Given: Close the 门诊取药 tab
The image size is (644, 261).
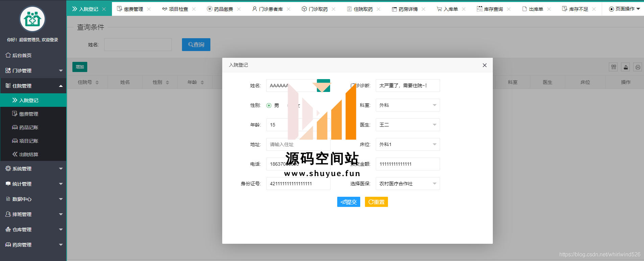Looking at the screenshot, I should click(x=333, y=9).
